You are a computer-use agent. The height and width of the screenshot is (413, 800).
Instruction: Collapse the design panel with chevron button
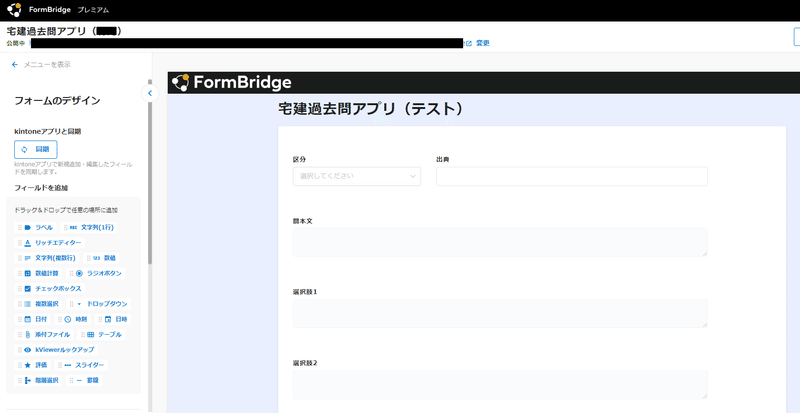[150, 93]
